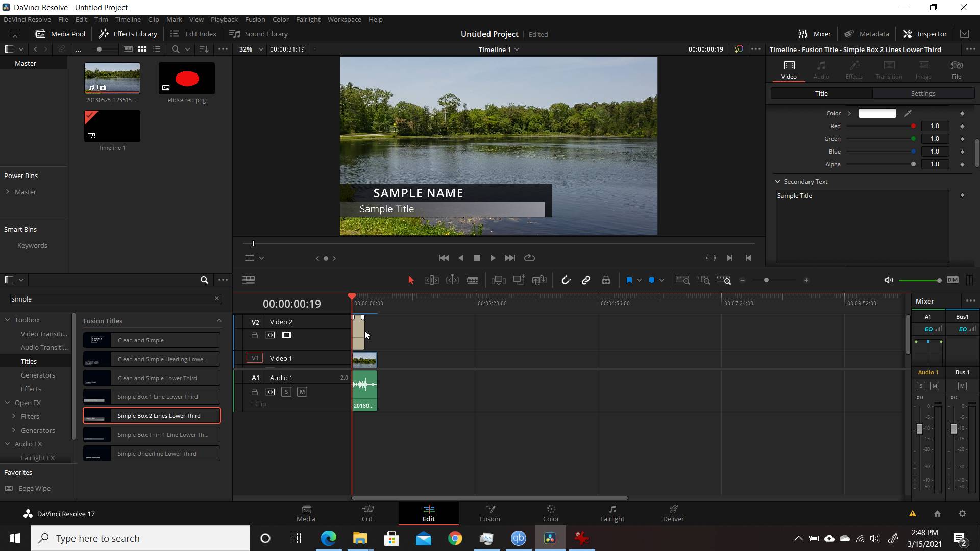Screen dimensions: 980x551
Task: Toggle Linked Selection chain icon
Action: (586, 280)
